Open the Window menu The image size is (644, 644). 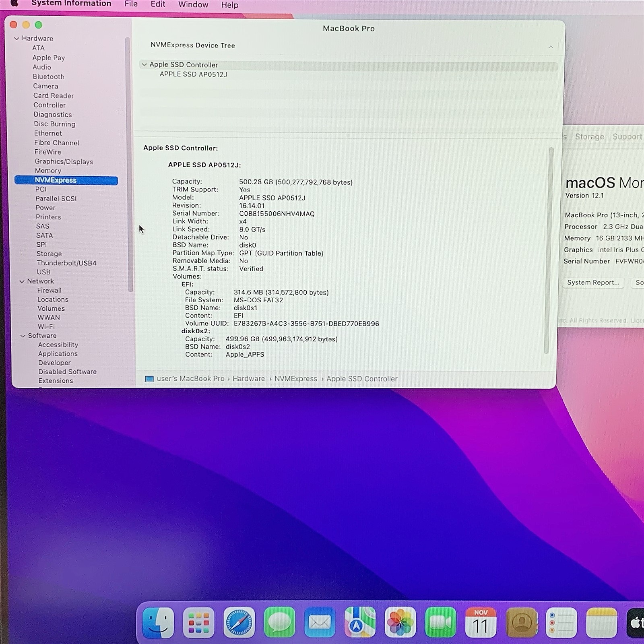pyautogui.click(x=193, y=4)
